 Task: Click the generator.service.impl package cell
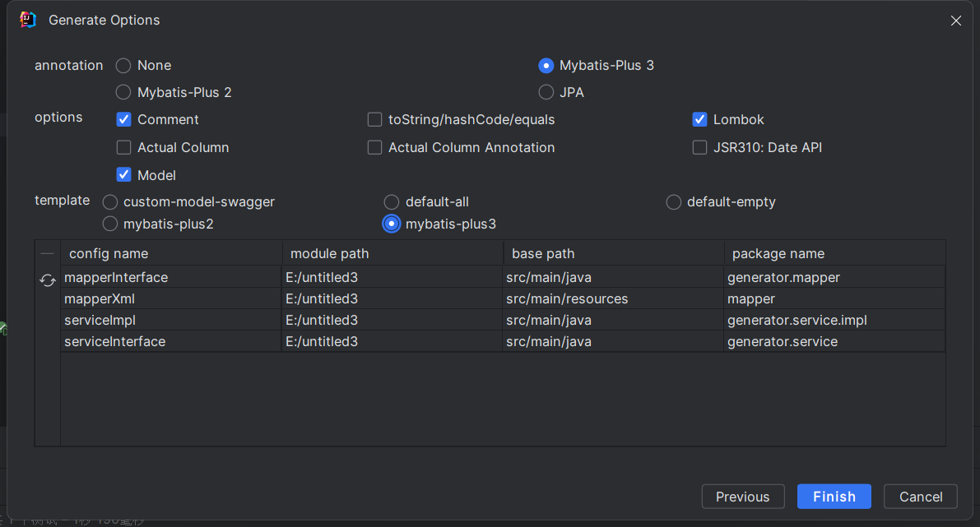[x=834, y=321]
